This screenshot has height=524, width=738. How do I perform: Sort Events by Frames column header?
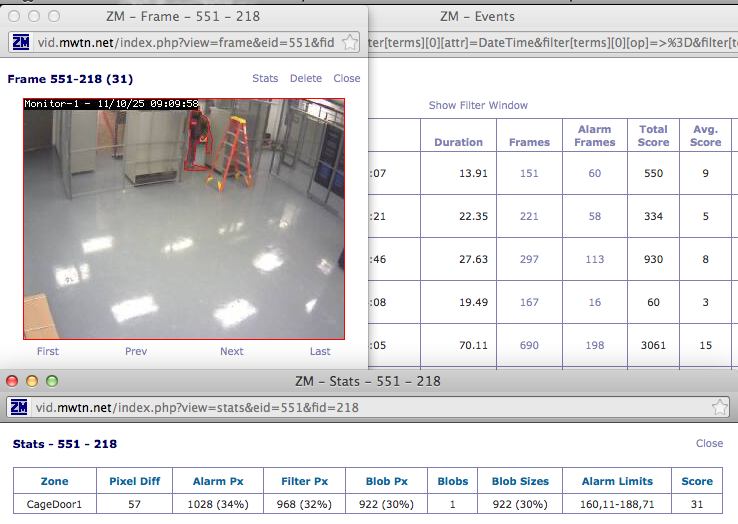(x=529, y=142)
